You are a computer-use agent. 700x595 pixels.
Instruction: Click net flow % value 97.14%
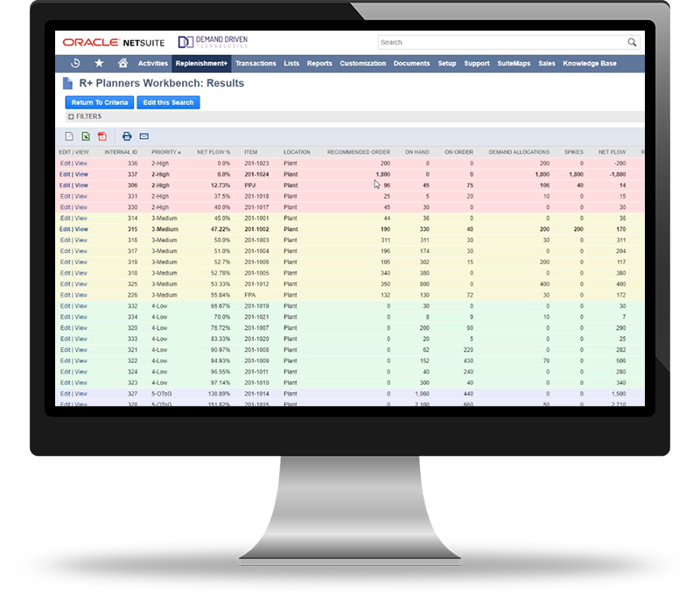coord(220,383)
